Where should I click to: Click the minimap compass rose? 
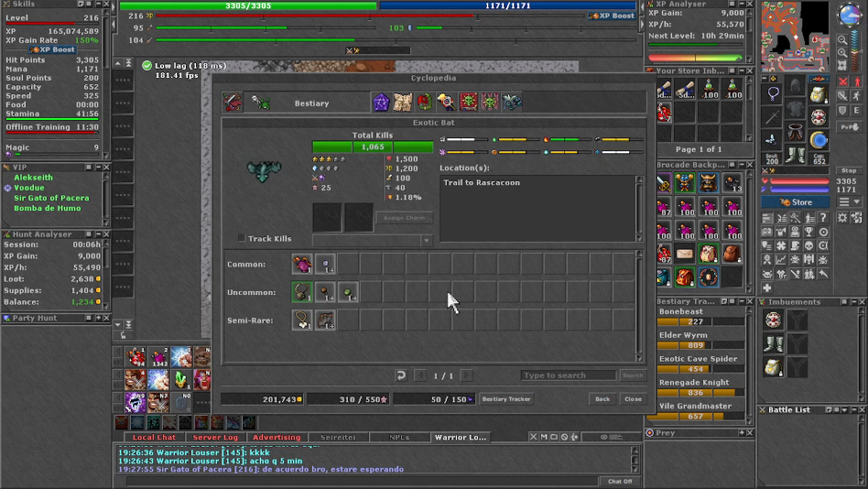point(849,15)
